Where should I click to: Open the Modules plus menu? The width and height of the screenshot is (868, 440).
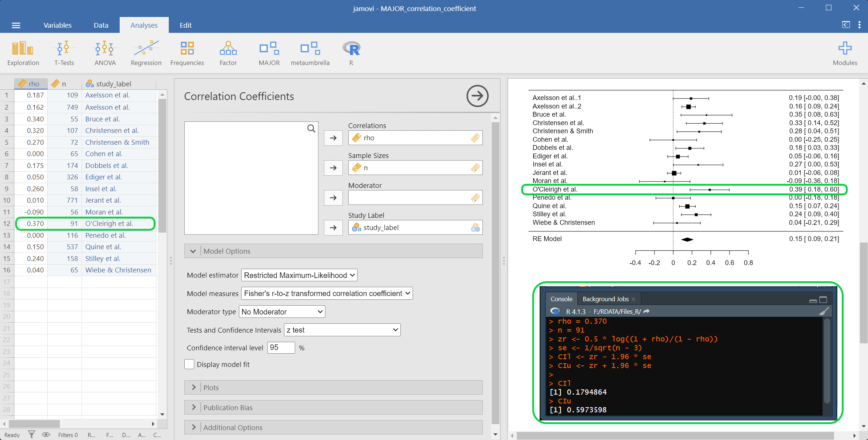(845, 53)
